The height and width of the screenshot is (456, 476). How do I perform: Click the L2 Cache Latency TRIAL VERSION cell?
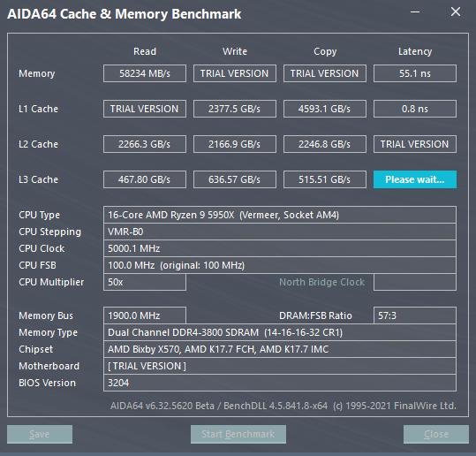pyautogui.click(x=415, y=144)
